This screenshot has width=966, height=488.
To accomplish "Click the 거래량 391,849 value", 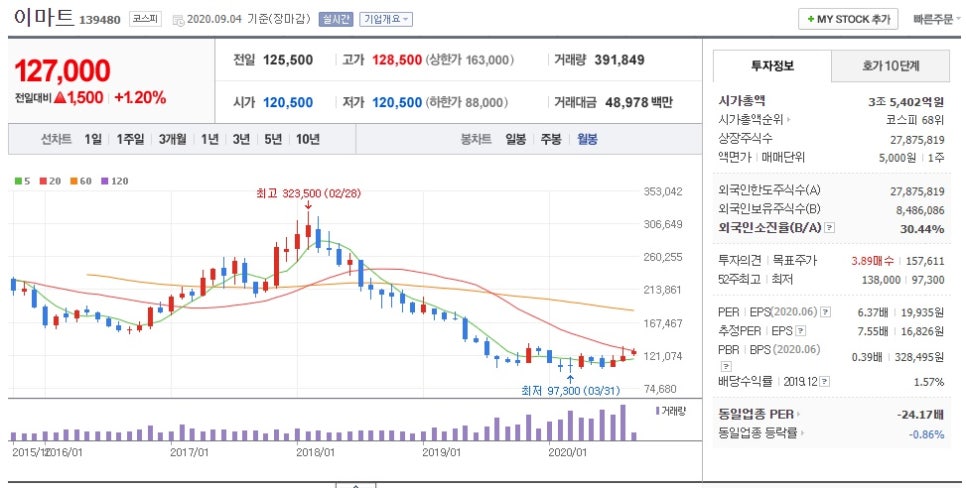I will (x=619, y=60).
